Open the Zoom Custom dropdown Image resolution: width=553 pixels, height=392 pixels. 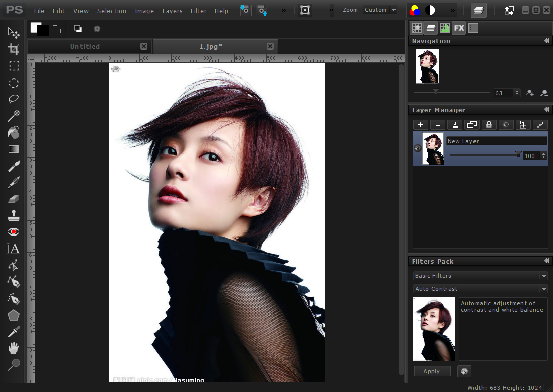coord(380,10)
